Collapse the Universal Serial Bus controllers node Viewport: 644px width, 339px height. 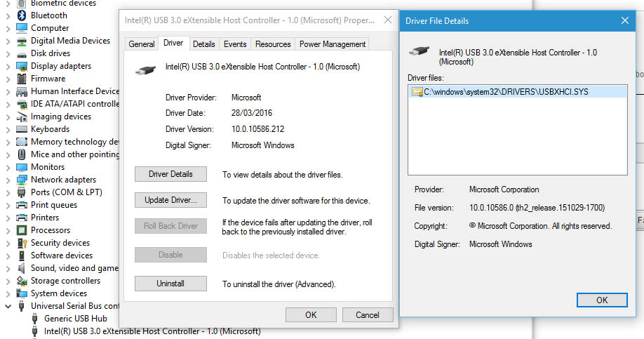(x=8, y=306)
